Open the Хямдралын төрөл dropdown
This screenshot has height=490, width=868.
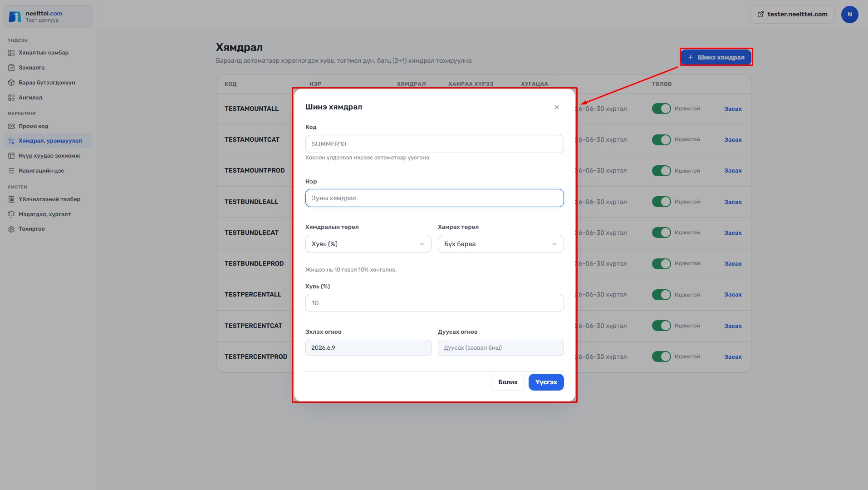368,244
